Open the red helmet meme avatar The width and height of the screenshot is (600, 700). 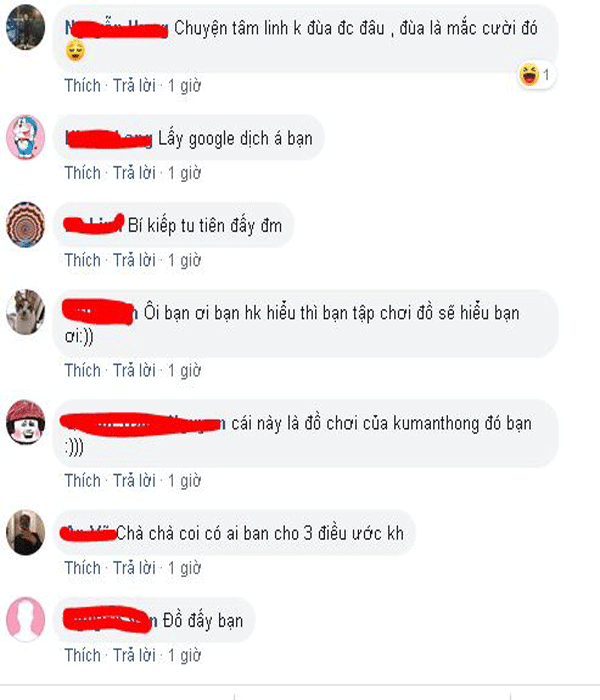pyautogui.click(x=25, y=422)
